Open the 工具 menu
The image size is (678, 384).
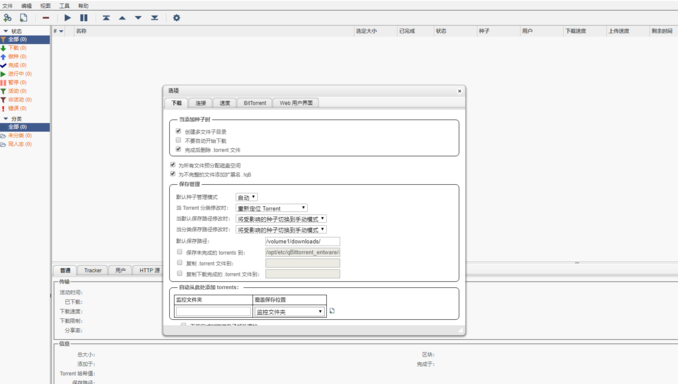coord(64,6)
